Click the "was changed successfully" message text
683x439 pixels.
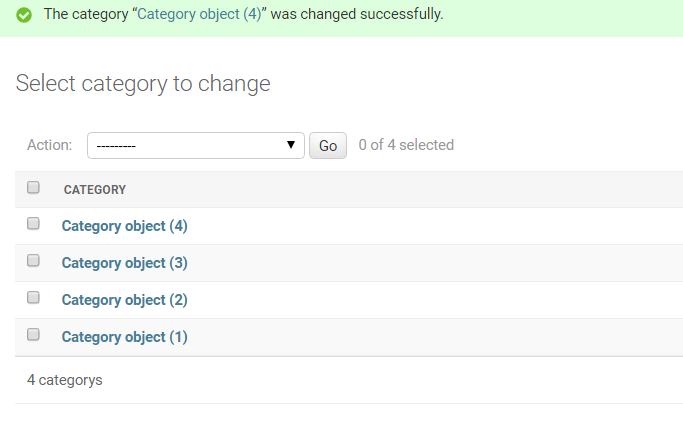[x=357, y=14]
